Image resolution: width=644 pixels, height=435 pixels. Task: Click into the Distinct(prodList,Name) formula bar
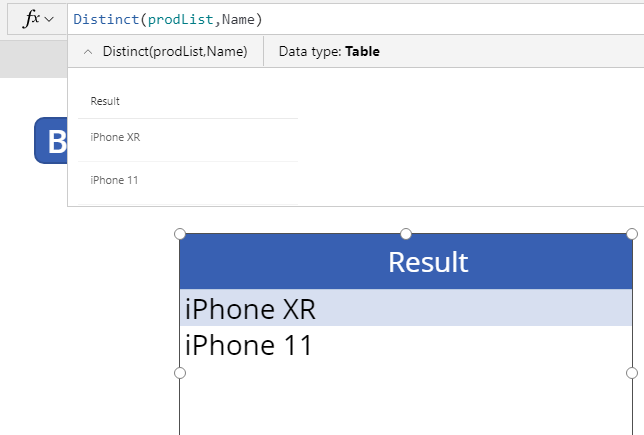click(356, 19)
